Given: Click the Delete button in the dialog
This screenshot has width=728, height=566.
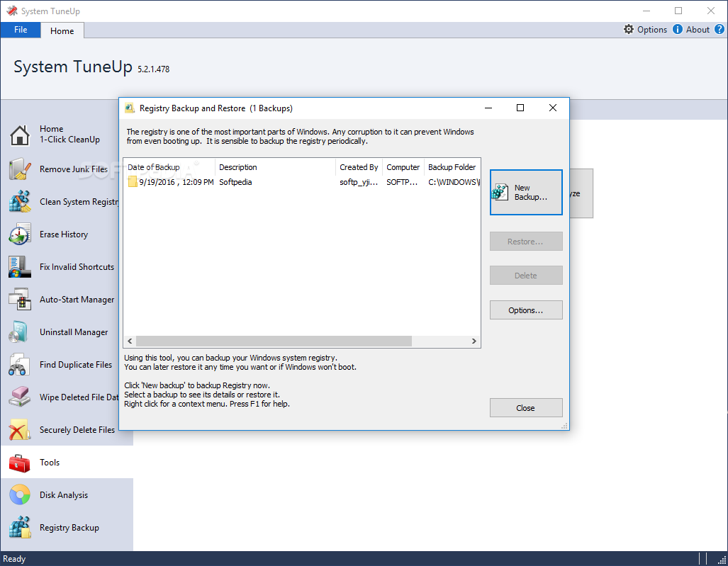Looking at the screenshot, I should pos(526,275).
